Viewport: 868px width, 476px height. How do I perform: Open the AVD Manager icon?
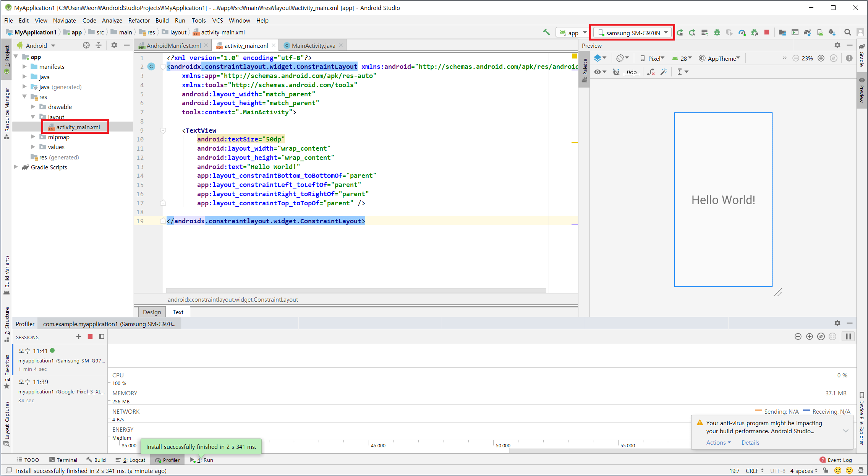coord(820,32)
